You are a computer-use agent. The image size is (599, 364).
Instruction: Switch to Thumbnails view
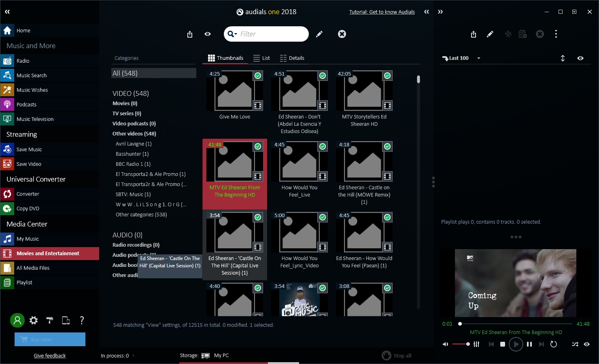(x=225, y=58)
